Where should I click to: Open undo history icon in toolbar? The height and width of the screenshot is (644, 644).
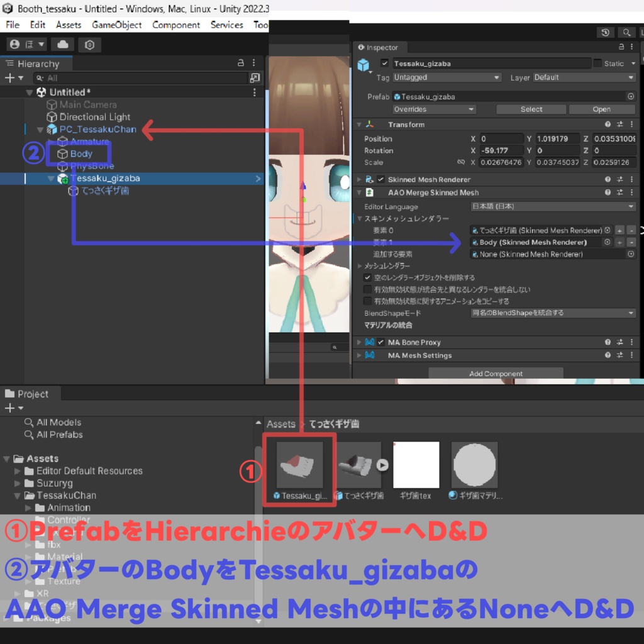pyautogui.click(x=605, y=33)
